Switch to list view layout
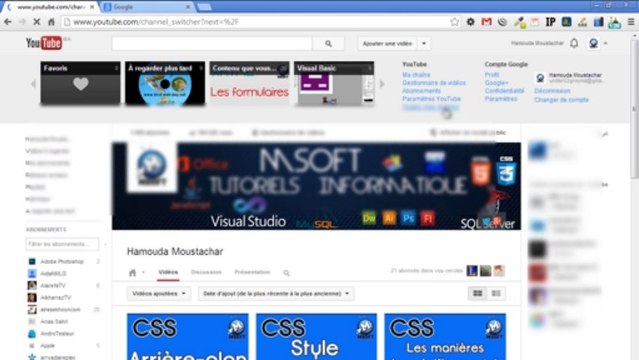Image resolution: width=639 pixels, height=360 pixels. point(496,294)
